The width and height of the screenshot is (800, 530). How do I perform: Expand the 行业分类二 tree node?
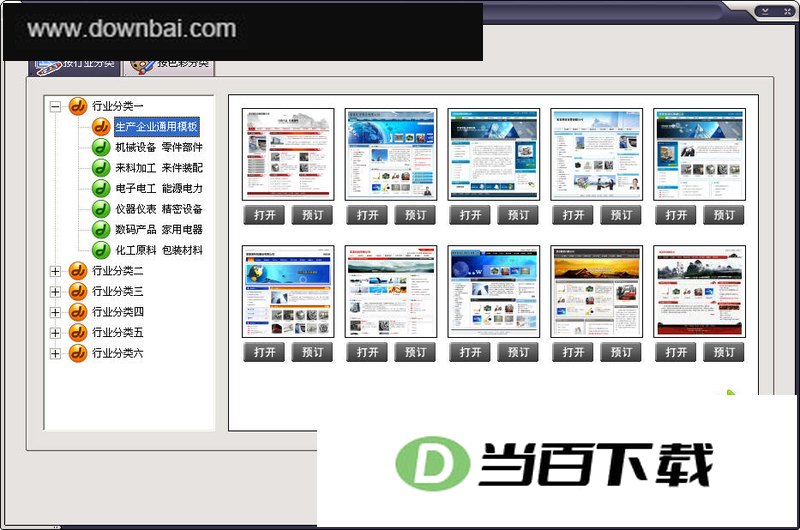pos(55,271)
